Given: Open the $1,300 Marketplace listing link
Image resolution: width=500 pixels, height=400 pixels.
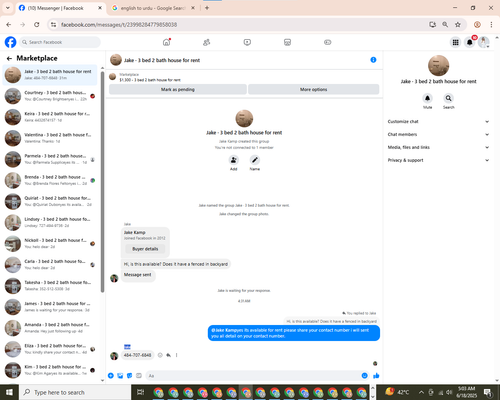Looking at the screenshot, I should click(150, 80).
